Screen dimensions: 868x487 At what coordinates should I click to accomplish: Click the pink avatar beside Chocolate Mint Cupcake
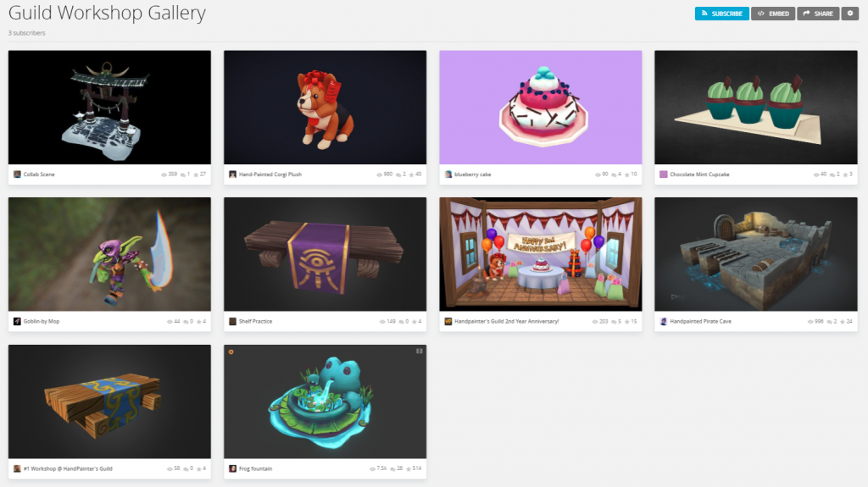(663, 174)
